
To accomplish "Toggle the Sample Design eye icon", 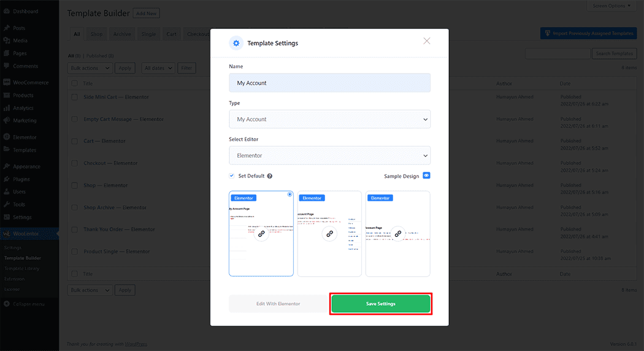I will 426,175.
